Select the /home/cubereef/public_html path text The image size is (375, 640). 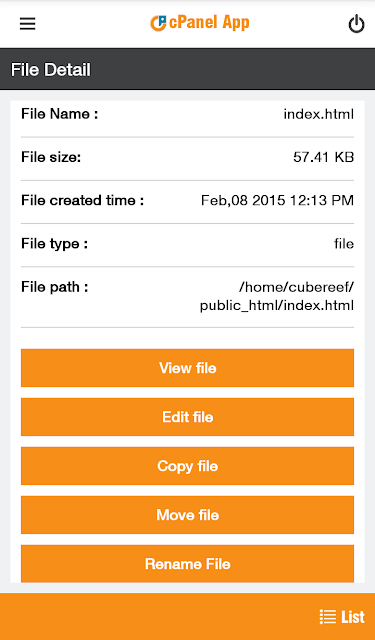(x=277, y=296)
